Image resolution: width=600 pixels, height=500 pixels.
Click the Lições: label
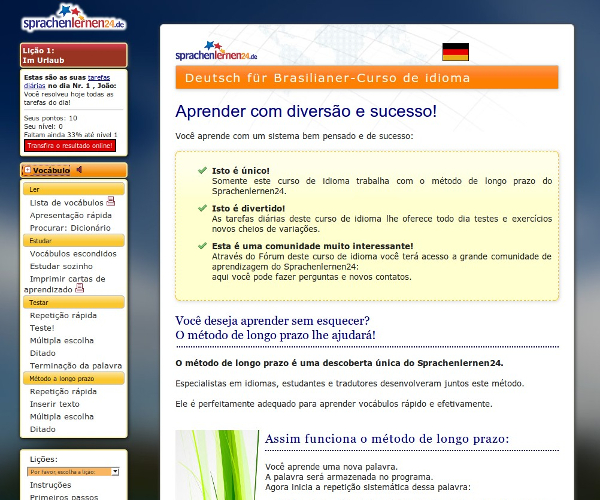[44, 459]
